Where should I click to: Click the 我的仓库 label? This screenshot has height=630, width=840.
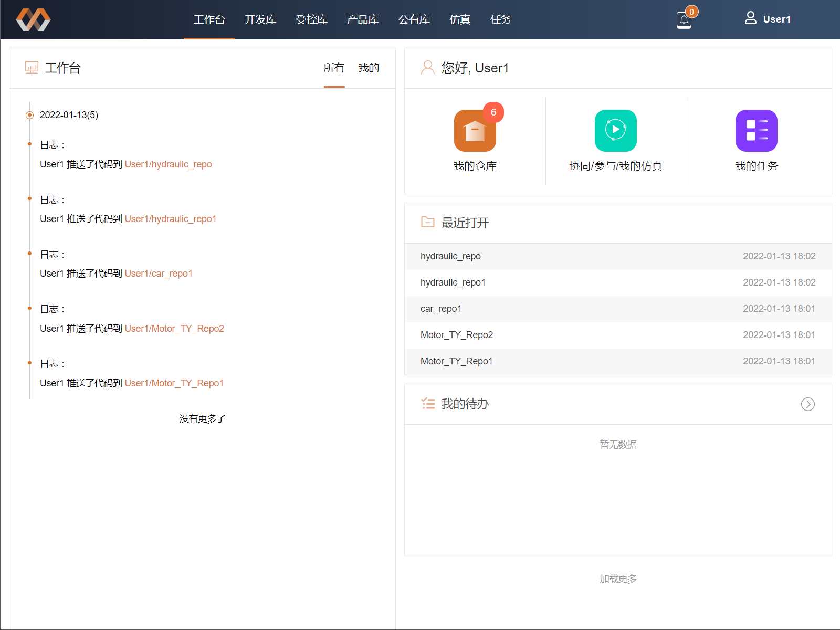pos(475,166)
